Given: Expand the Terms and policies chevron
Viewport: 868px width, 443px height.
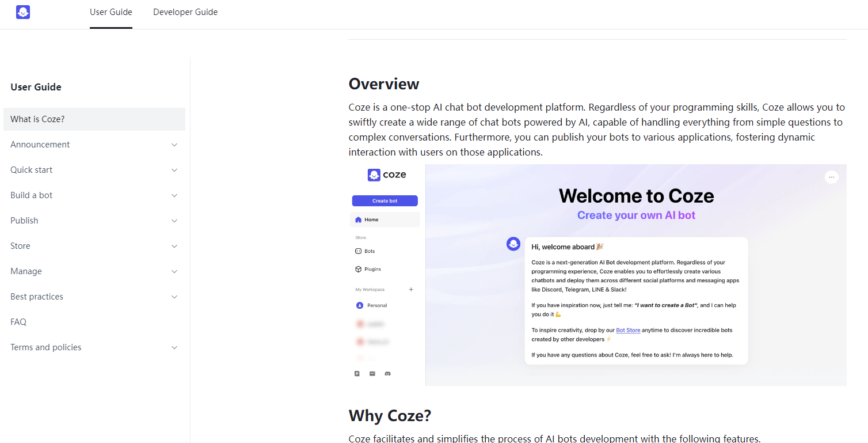Looking at the screenshot, I should 174,347.
